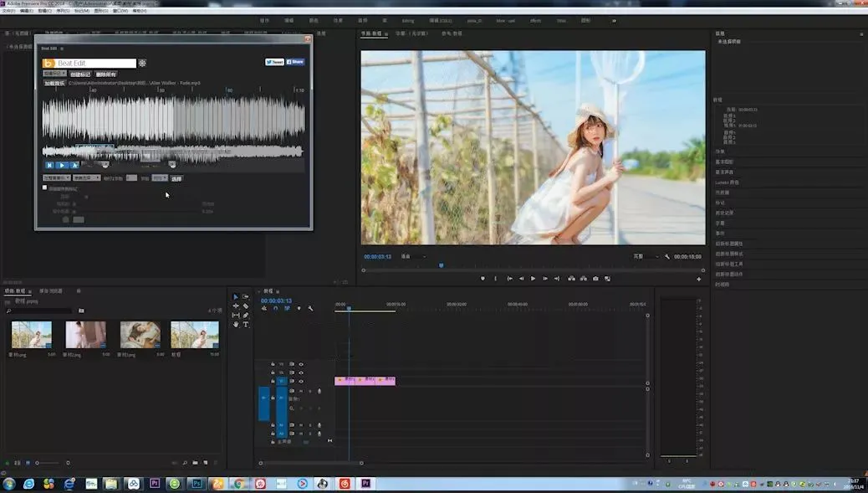Click Facebook Share button in Beat Edit
The height and width of the screenshot is (493, 868).
click(295, 62)
